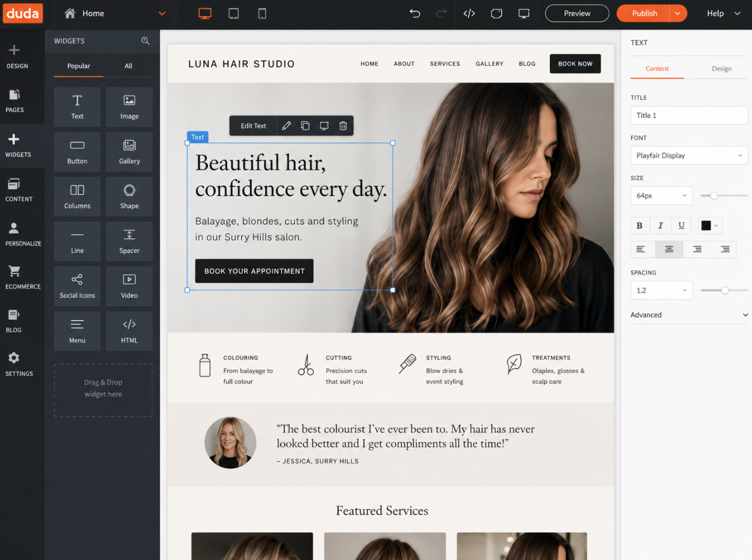The image size is (752, 560).
Task: Select the Shape widget
Action: (x=129, y=196)
